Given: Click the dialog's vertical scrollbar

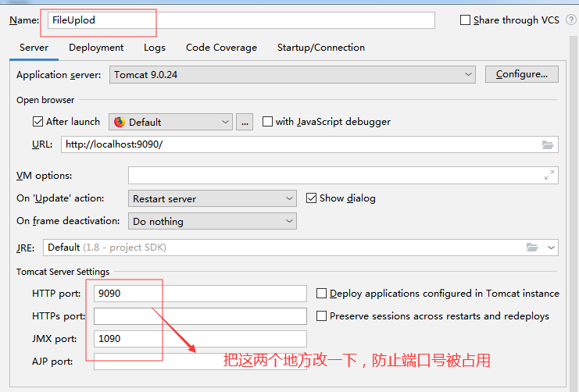Looking at the screenshot, I should coord(573,212).
